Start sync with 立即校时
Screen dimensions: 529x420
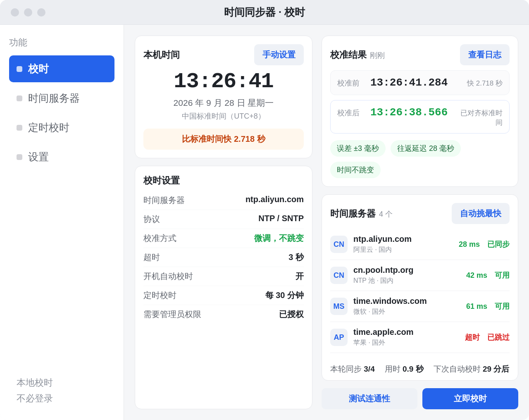(x=470, y=399)
